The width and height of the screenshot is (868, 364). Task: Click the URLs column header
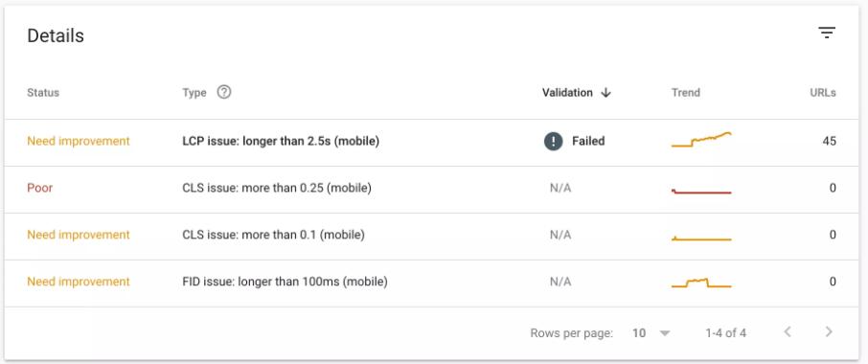tap(823, 92)
